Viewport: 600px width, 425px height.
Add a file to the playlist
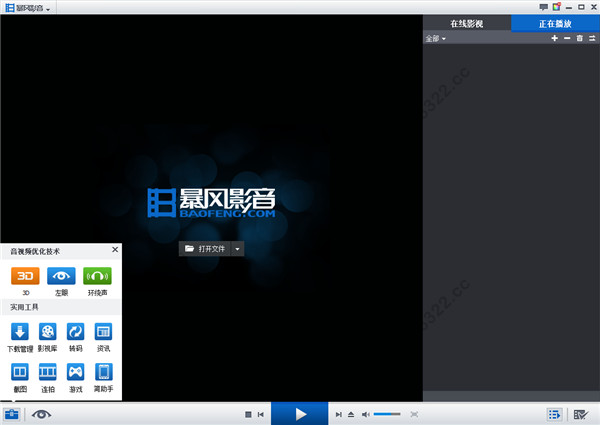pyautogui.click(x=554, y=38)
